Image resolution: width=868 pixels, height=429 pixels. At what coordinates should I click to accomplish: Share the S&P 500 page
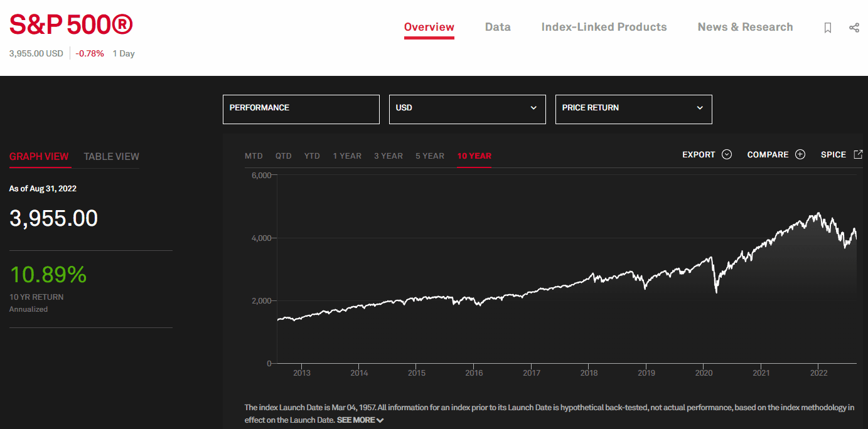pyautogui.click(x=854, y=28)
